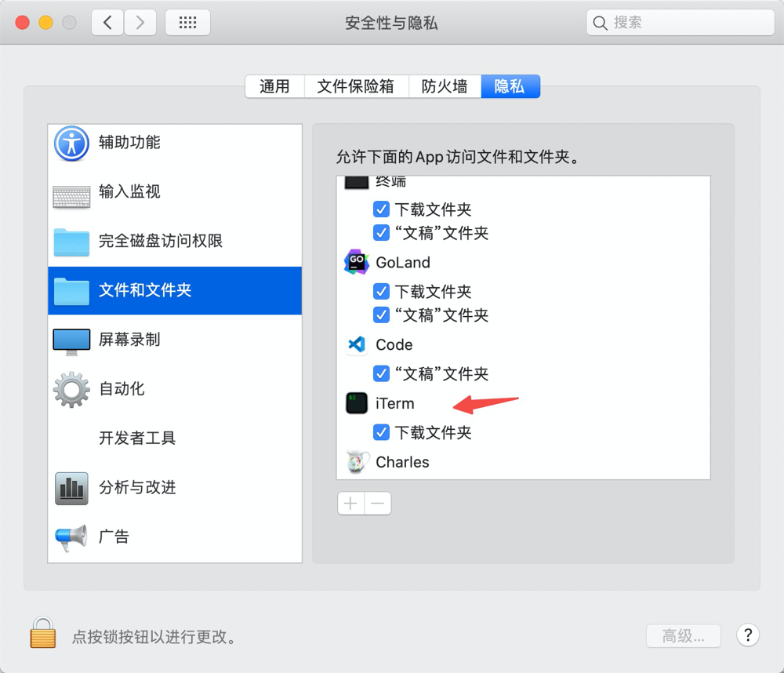Click the lock icon to make changes

click(x=43, y=632)
